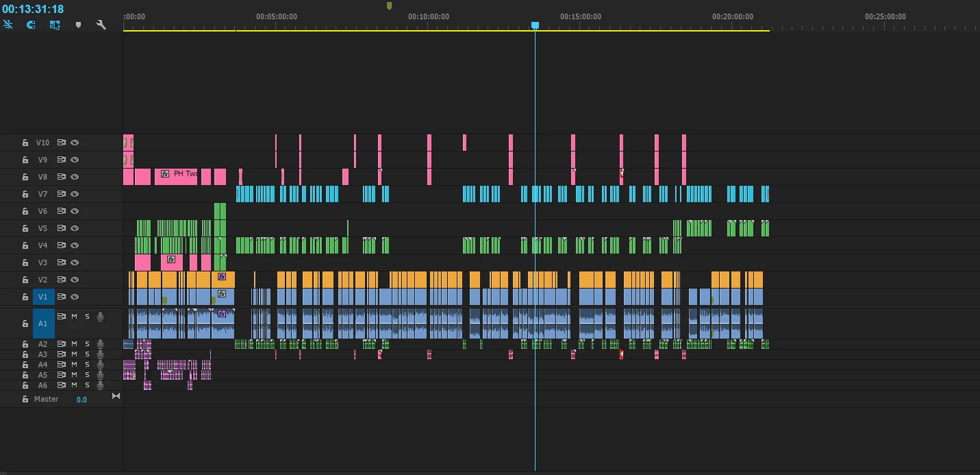980x475 pixels.
Task: Toggle sync lock on track V3
Action: click(62, 263)
